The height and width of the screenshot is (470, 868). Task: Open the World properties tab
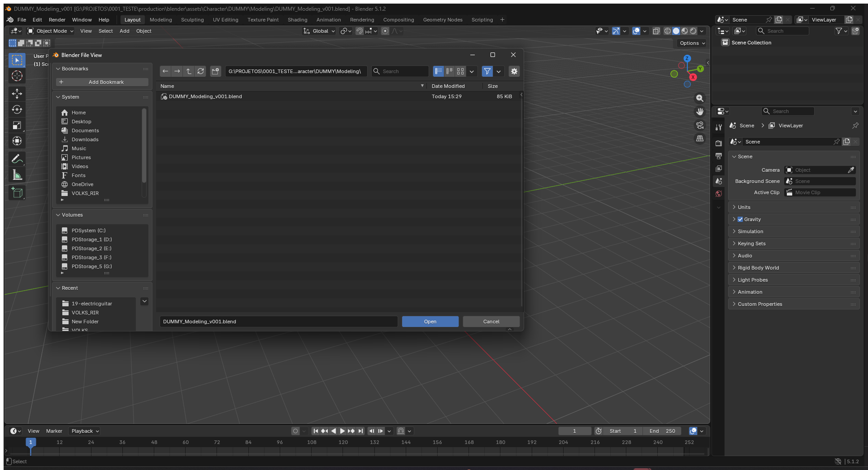point(719,194)
